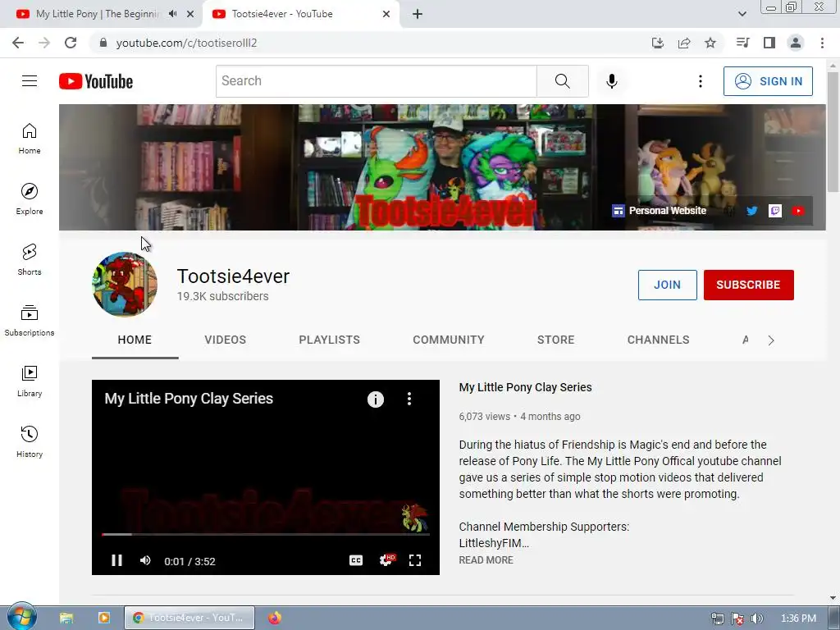
Task: Open Chrome profile icon
Action: click(796, 43)
